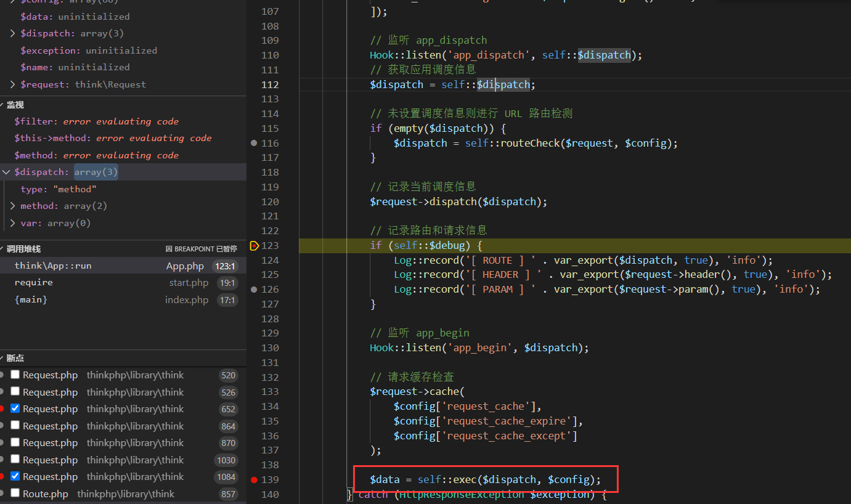
Task: Click the highlighted $dispatch on line 110
Action: click(605, 55)
